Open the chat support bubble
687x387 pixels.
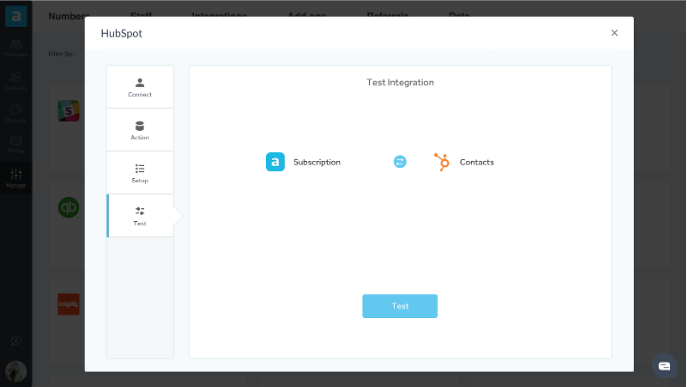tap(664, 366)
